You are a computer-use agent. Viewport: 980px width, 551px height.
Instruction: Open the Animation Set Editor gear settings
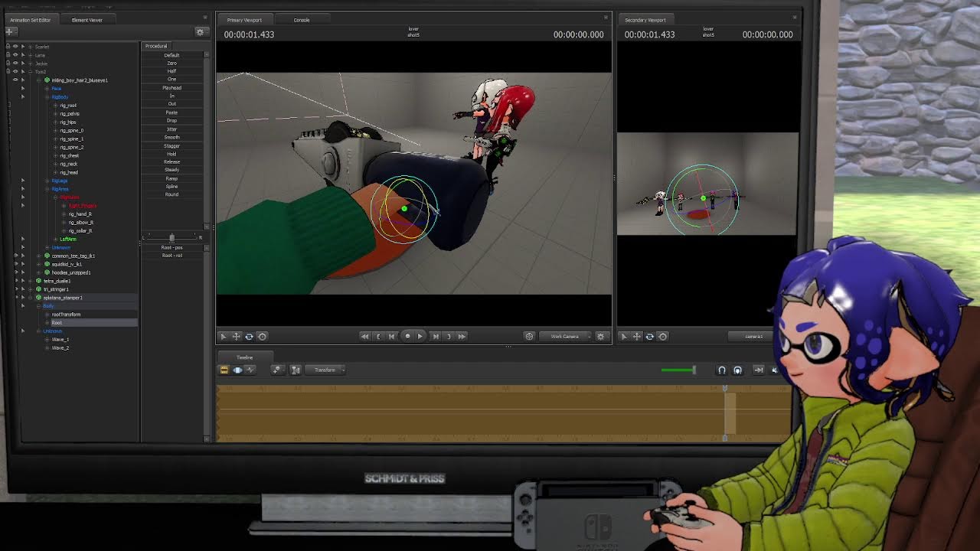point(201,31)
